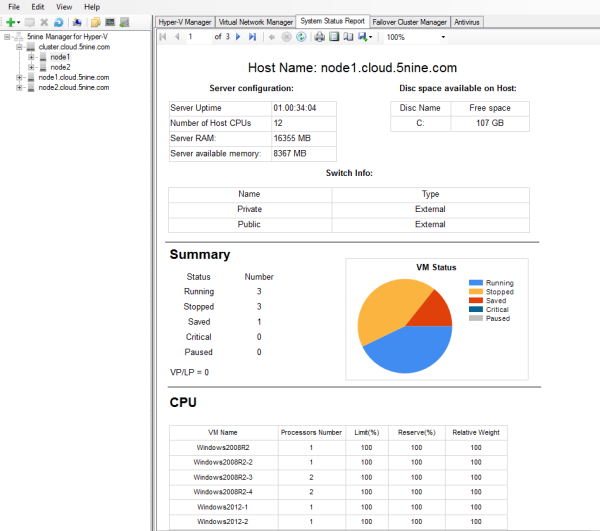Go to previous report page

[177, 37]
